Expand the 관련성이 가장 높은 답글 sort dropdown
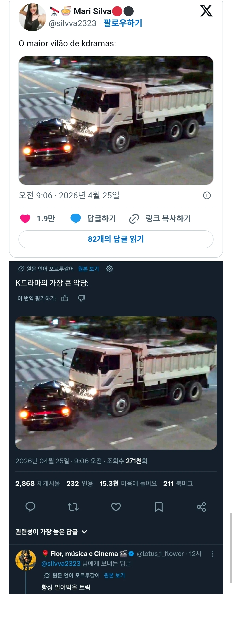 point(51,532)
